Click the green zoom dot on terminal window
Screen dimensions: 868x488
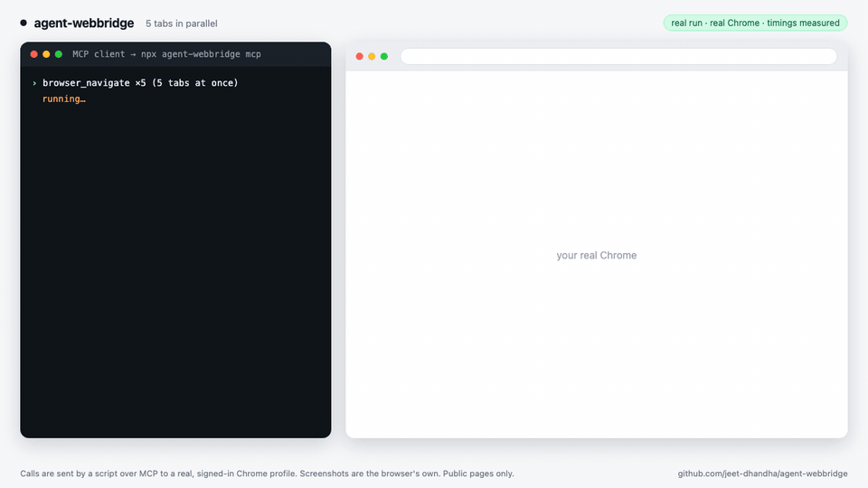tap(59, 54)
